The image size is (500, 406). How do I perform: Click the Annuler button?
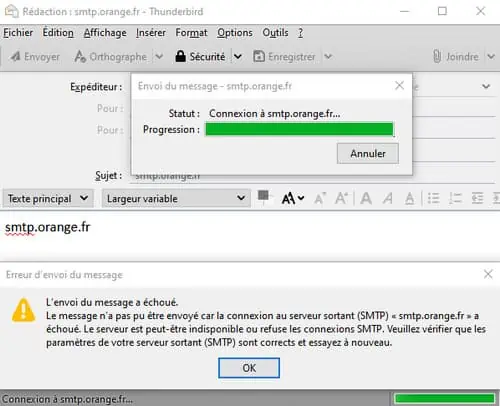coord(368,154)
